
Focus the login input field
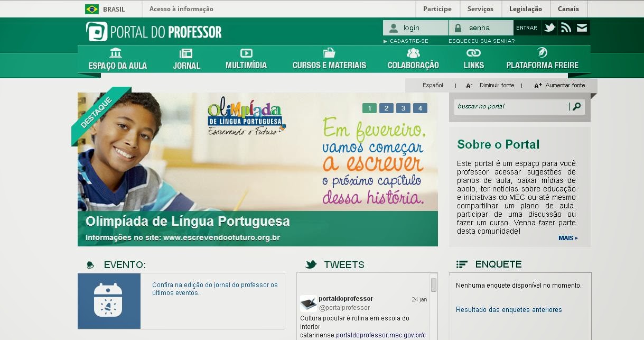click(x=416, y=28)
